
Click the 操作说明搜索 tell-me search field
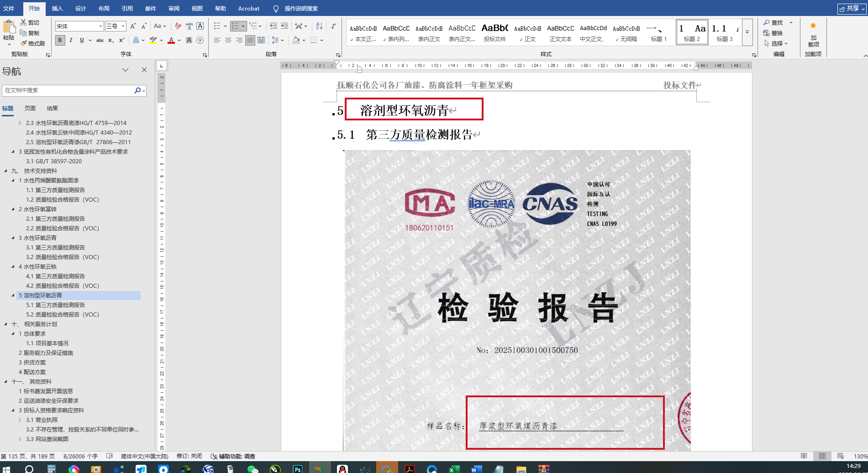(x=301, y=9)
